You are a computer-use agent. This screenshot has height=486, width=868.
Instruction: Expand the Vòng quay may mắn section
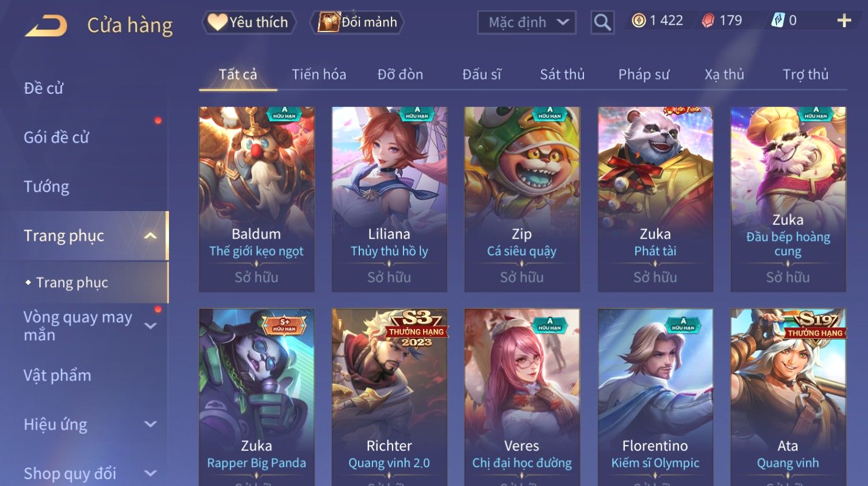150,326
